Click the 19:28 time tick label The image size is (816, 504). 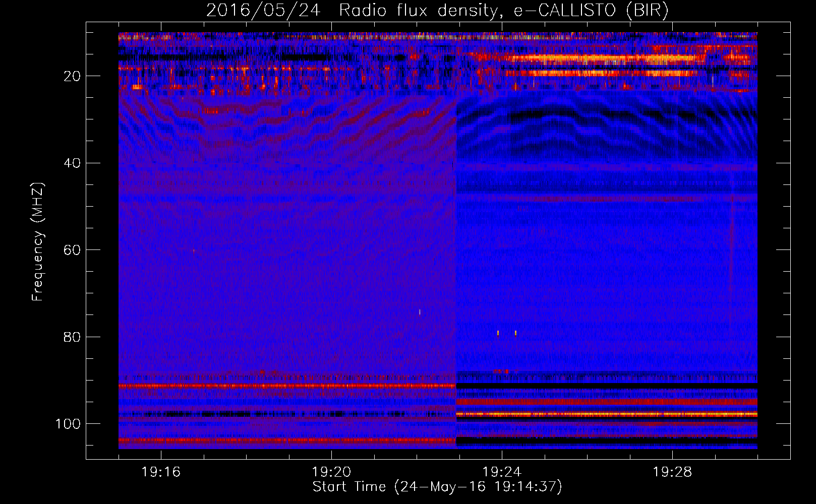(672, 472)
